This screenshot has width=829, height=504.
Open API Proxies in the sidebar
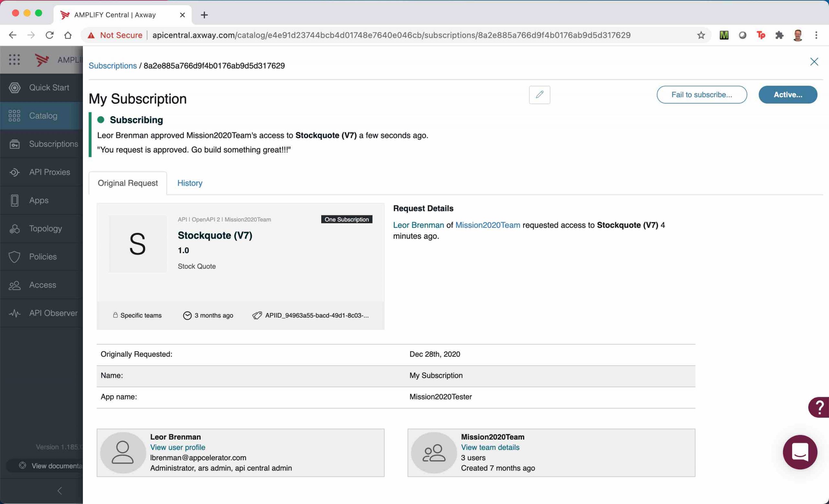41,172
